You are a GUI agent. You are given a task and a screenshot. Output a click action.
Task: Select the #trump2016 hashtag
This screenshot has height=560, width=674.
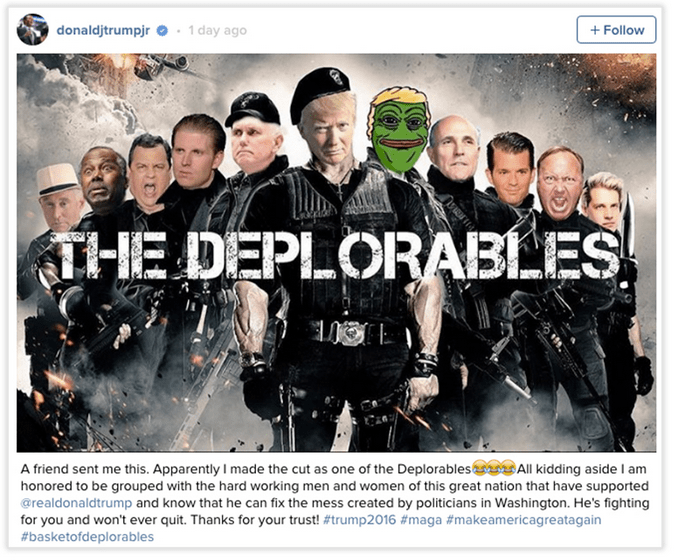click(359, 520)
